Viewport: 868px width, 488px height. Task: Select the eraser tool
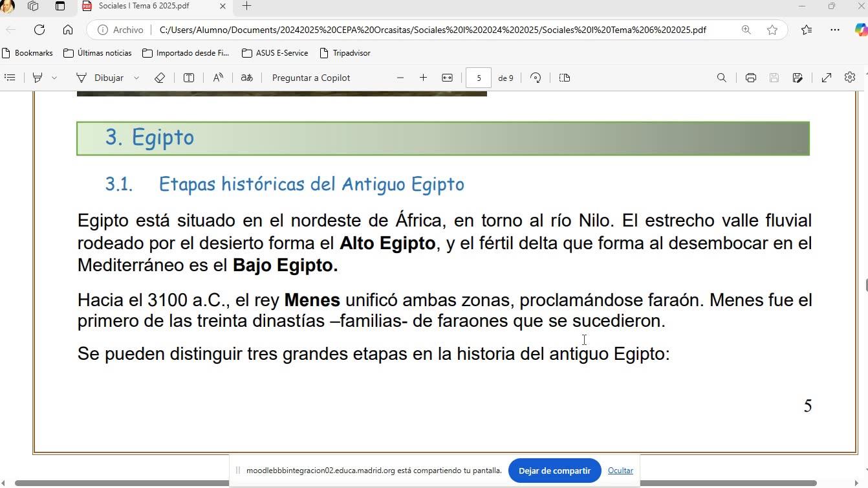[160, 78]
